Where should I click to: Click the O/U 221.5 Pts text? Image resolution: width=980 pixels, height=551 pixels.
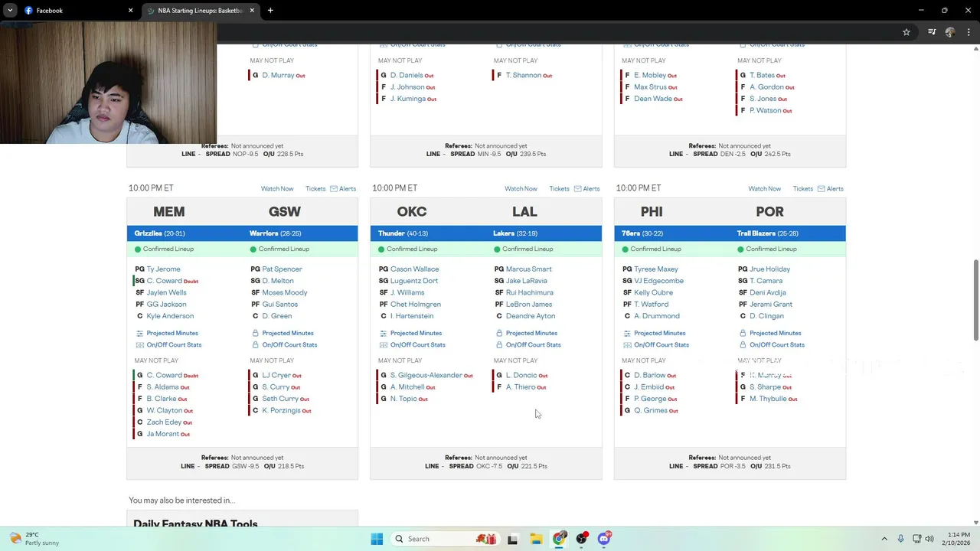(527, 466)
